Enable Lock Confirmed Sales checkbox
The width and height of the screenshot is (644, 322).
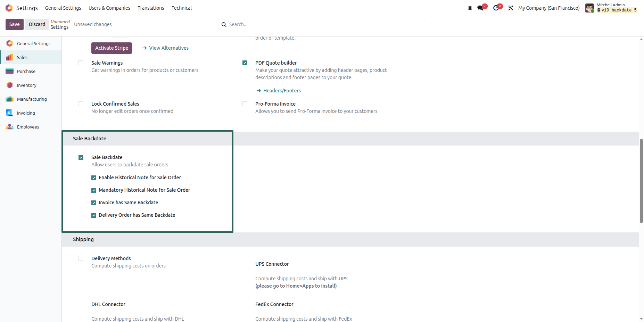pos(81,104)
